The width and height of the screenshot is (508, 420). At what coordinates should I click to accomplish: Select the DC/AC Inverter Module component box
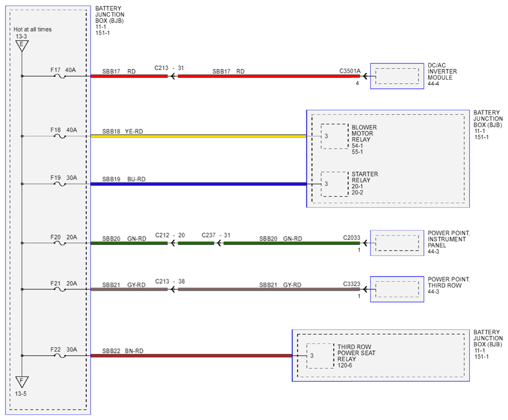coord(397,76)
